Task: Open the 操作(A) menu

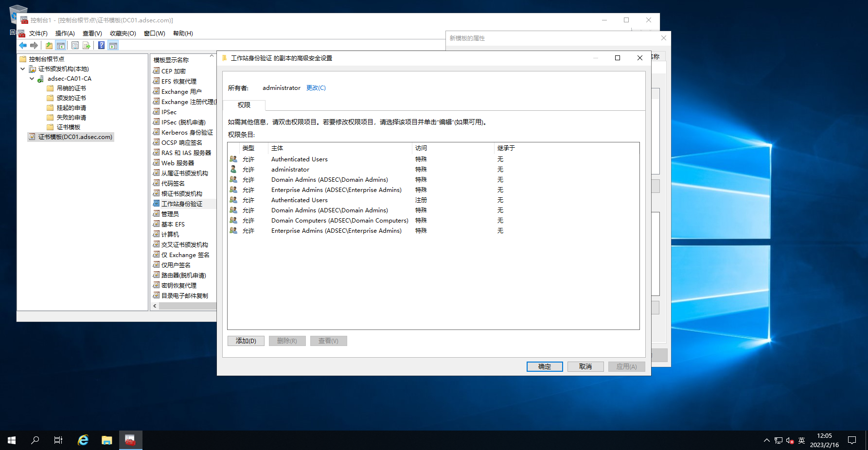Action: tap(65, 34)
